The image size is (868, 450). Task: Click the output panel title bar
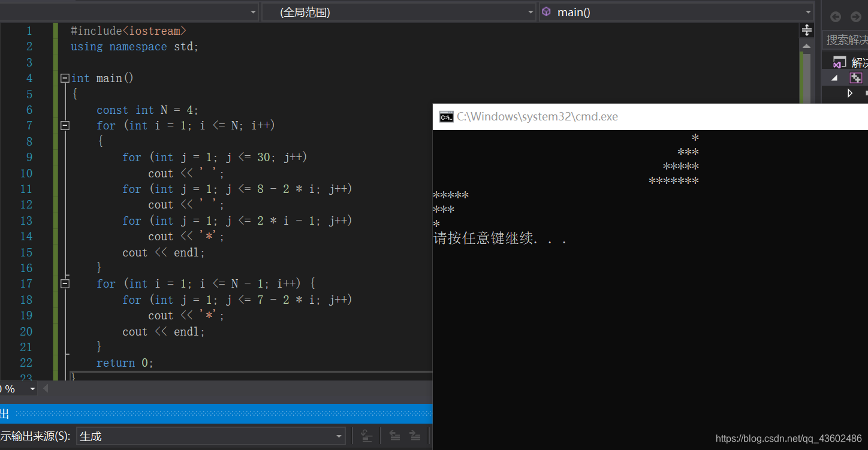[216, 413]
